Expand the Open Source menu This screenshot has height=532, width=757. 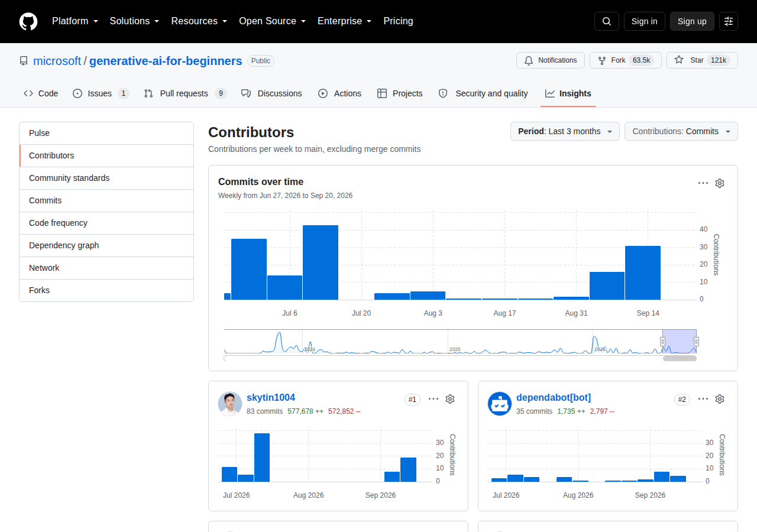[x=273, y=21]
